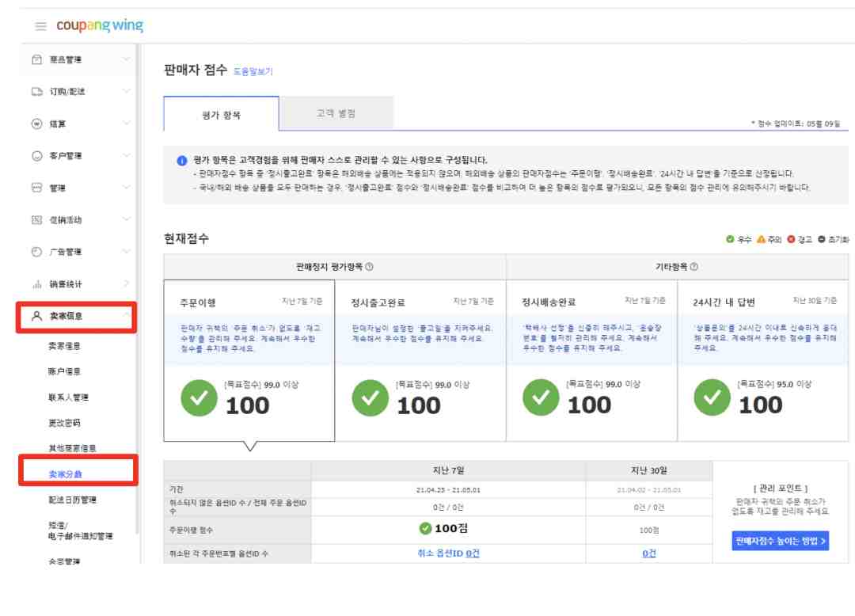Viewport: 855px width, 616px height.
Task: Click help icon next to 판매정지 평가항목
Action: [x=369, y=267]
